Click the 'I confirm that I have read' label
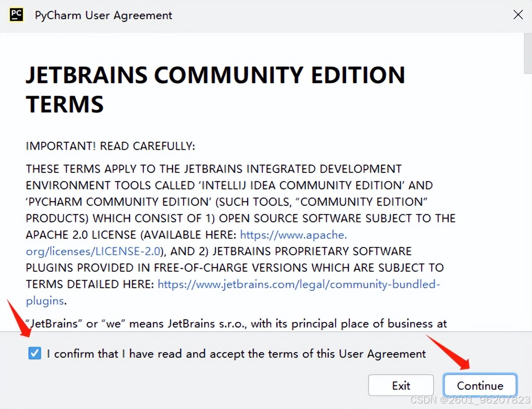This screenshot has width=532, height=409. click(x=236, y=354)
